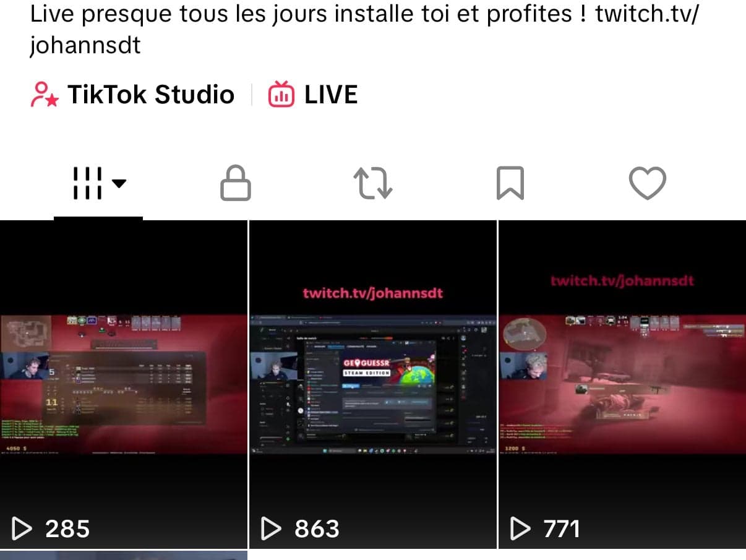Show the bookmarked favorites tab
The height and width of the screenshot is (560, 746).
(x=510, y=183)
